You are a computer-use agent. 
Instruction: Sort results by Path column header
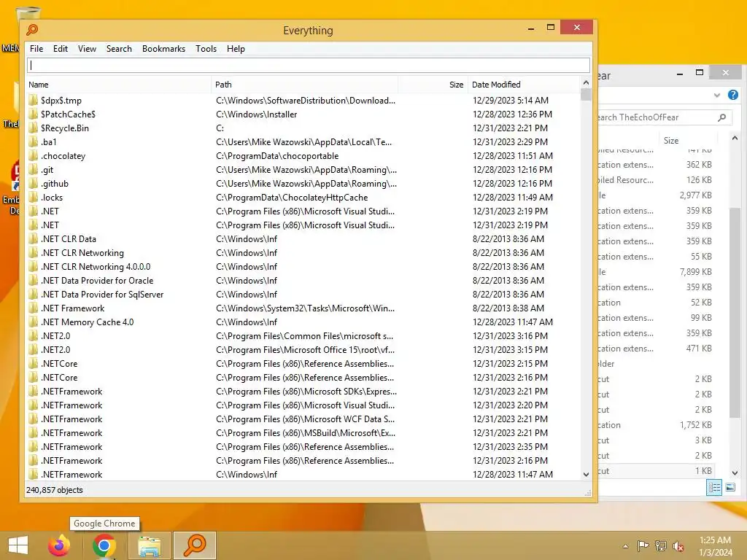pos(304,85)
